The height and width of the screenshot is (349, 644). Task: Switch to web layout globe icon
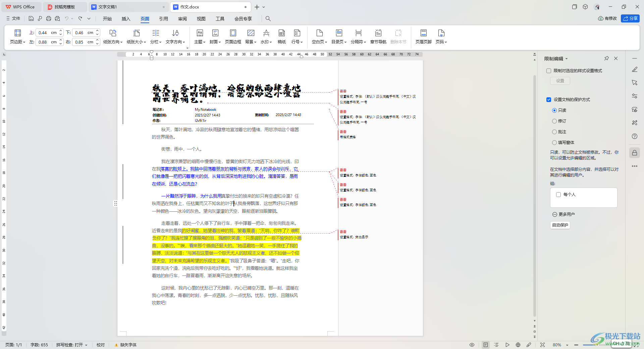click(x=518, y=345)
